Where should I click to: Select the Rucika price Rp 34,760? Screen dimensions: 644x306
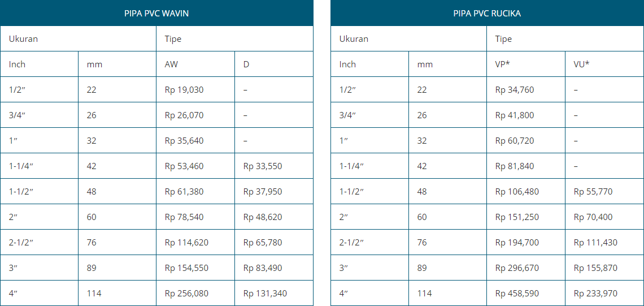coord(515,90)
